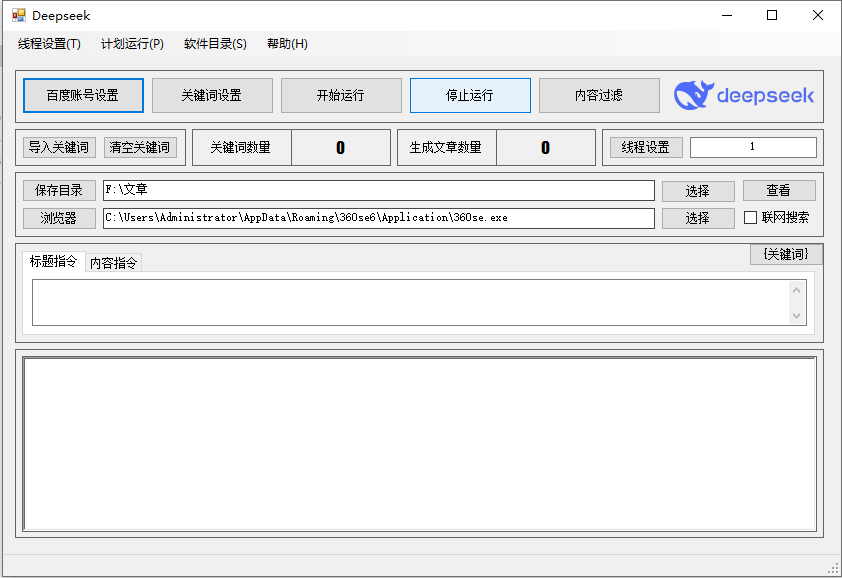Close the Deepseek window
Screen dimensions: 842x578
click(818, 15)
